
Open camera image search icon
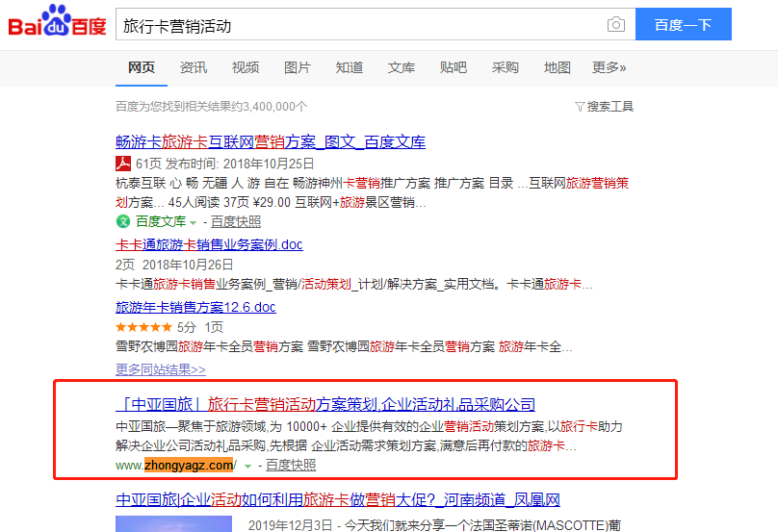tap(615, 24)
